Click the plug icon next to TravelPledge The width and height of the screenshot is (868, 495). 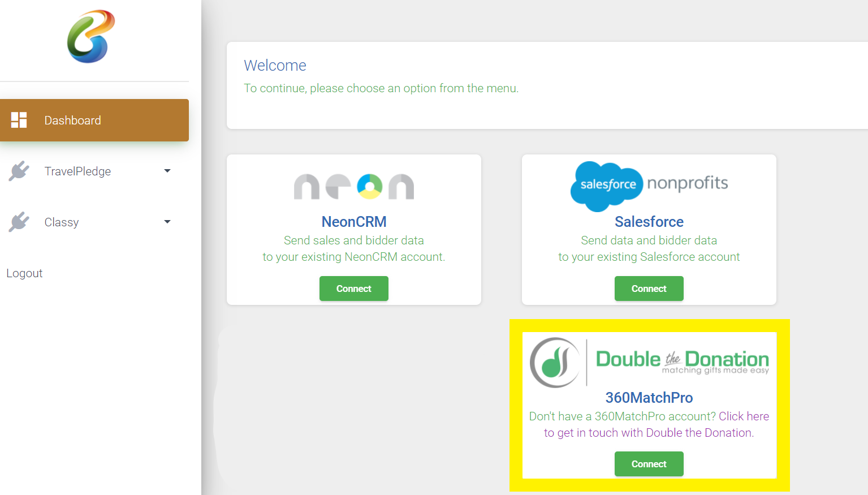(19, 171)
